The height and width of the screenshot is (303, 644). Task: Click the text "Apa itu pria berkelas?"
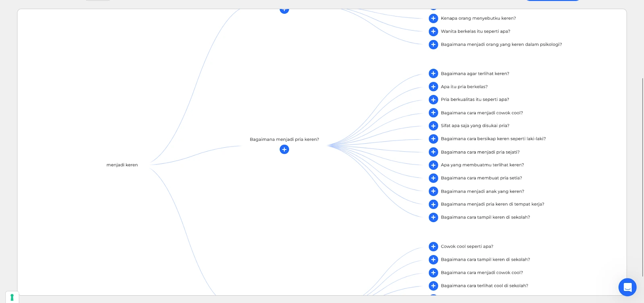464,87
